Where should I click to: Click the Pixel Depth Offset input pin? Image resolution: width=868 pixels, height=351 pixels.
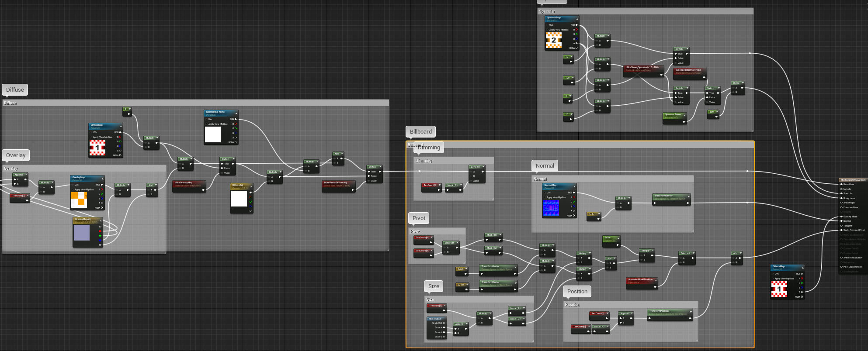[842, 267]
